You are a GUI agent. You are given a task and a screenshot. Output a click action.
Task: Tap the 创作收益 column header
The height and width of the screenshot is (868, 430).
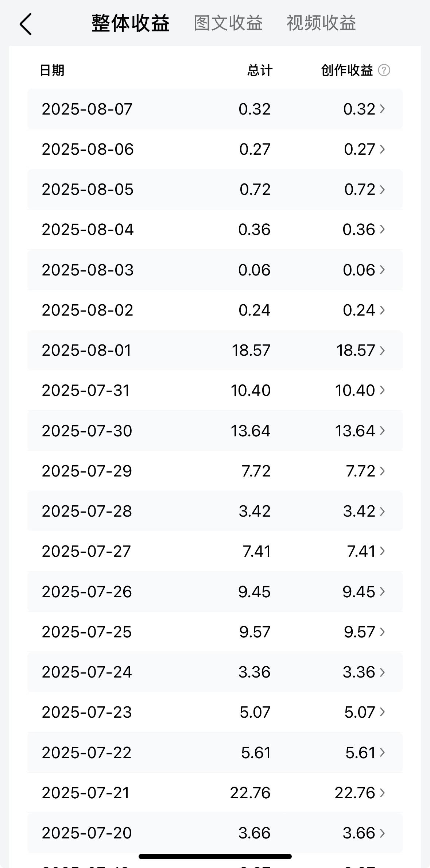point(347,70)
